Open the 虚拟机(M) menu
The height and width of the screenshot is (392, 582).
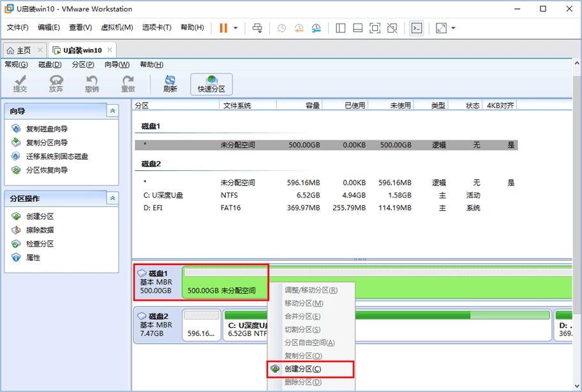[117, 27]
